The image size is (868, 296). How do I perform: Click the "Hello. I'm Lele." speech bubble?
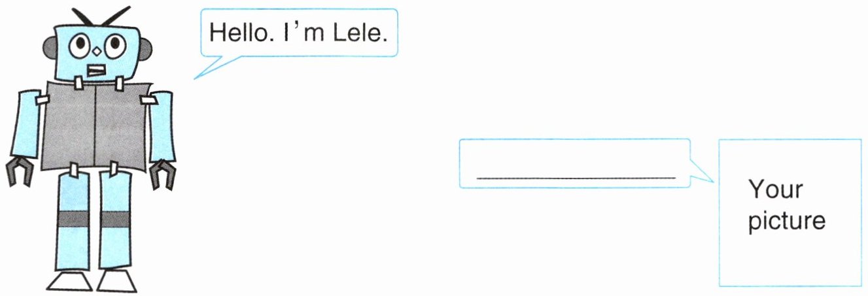tap(298, 33)
